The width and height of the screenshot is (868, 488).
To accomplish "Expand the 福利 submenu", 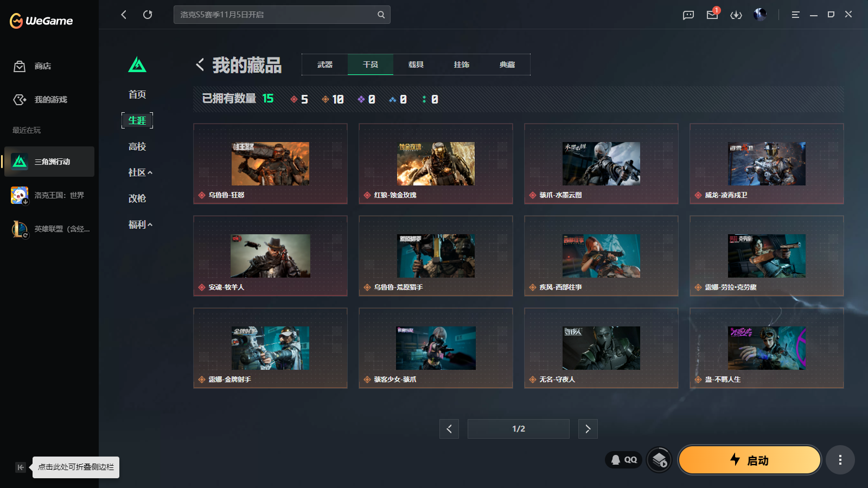I will point(140,224).
